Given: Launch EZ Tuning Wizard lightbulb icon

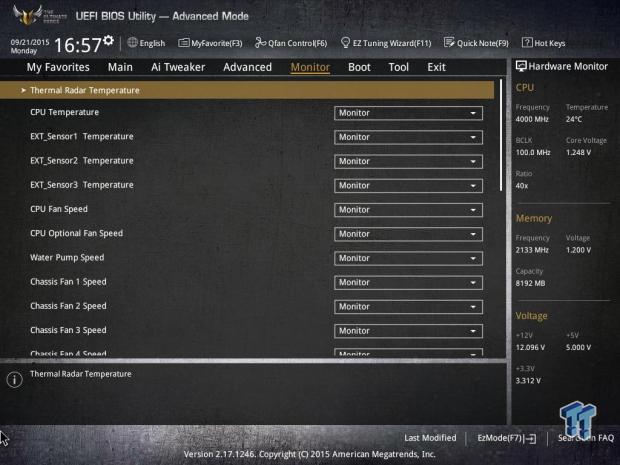Looking at the screenshot, I should tap(345, 43).
